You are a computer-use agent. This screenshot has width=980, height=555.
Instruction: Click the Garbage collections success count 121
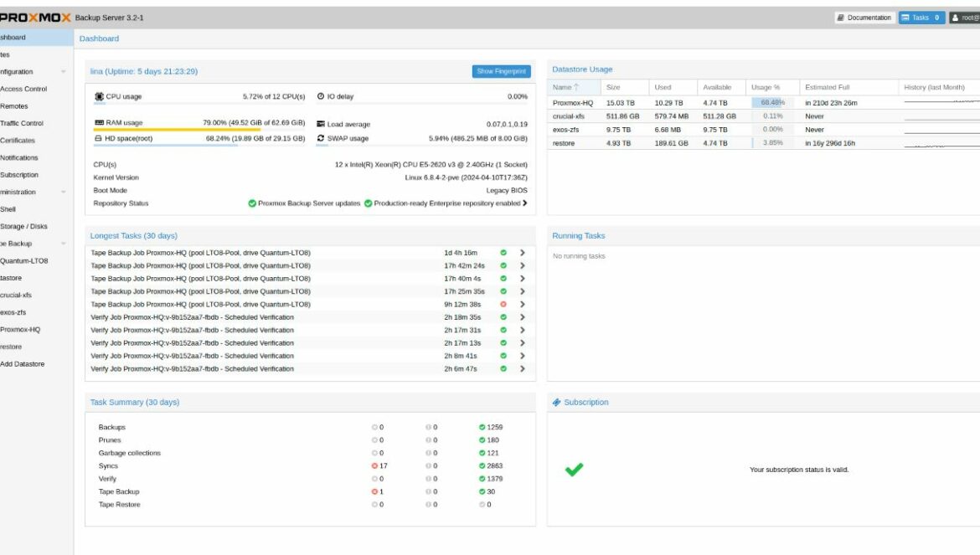click(x=489, y=453)
